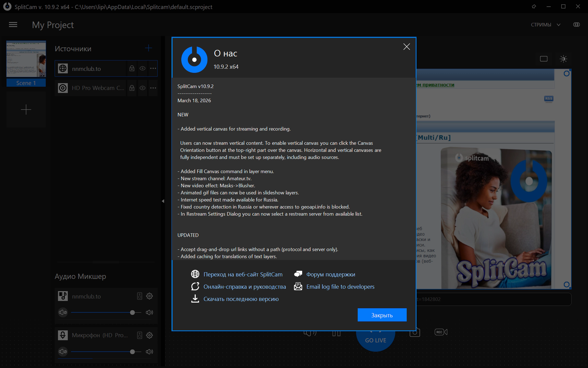Screen dimensions: 588x368
Task: Mute the nnmclub.to audio channel
Action: point(63,312)
